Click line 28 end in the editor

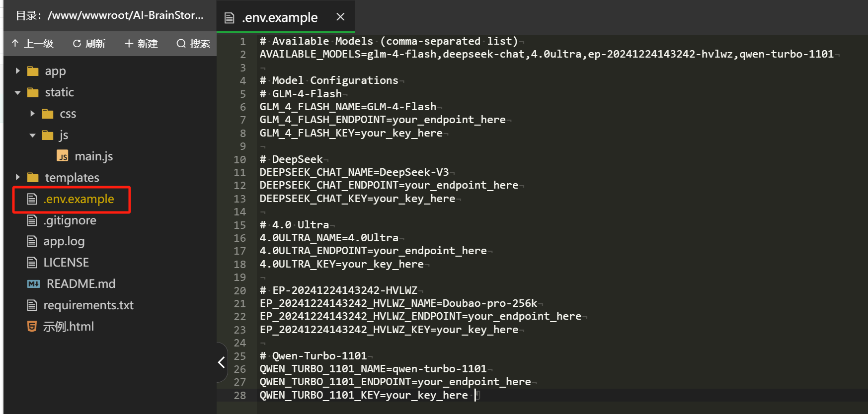[475, 395]
